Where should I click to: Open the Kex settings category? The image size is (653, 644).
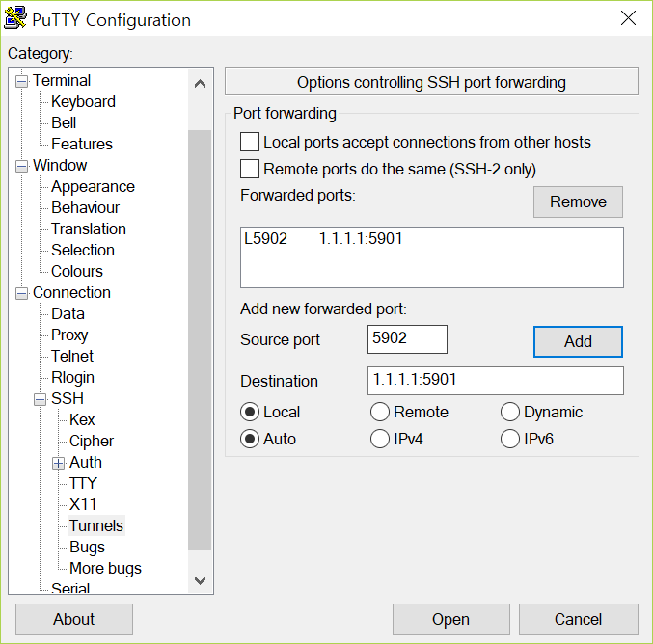pos(82,420)
